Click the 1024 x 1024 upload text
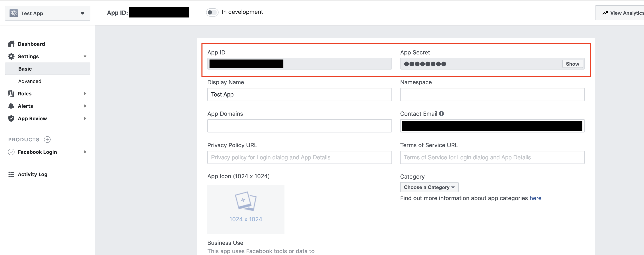This screenshot has height=255, width=644. coord(246,219)
